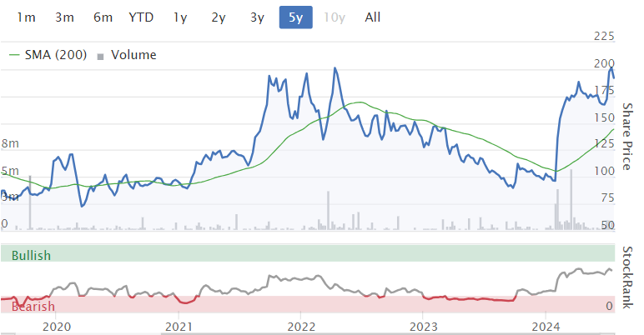Click the 2024 x-axis year label
The height and width of the screenshot is (335, 644).
coord(546,327)
